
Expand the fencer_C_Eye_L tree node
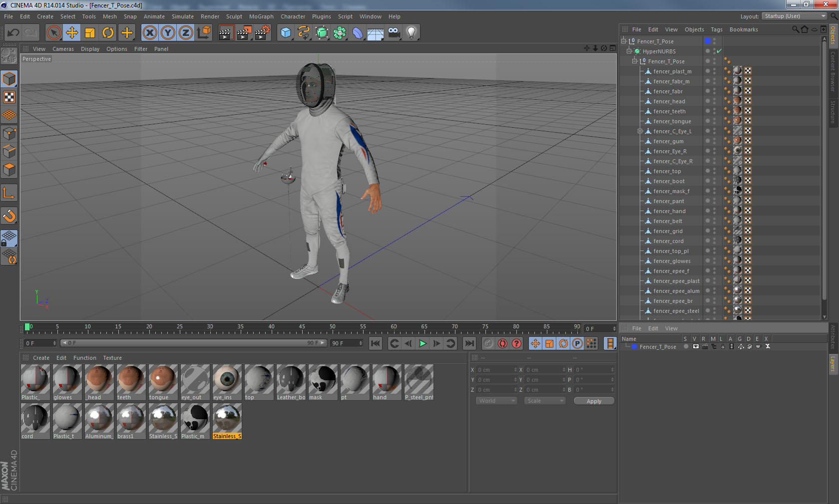pyautogui.click(x=640, y=131)
